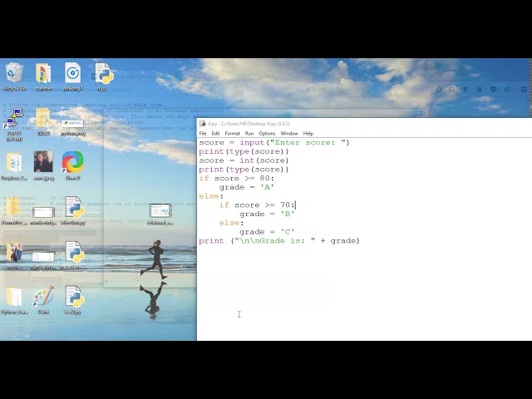Screen dimensions: 532x399
Task: Open the Dropbox folder desktop icon
Action: (x=14, y=166)
